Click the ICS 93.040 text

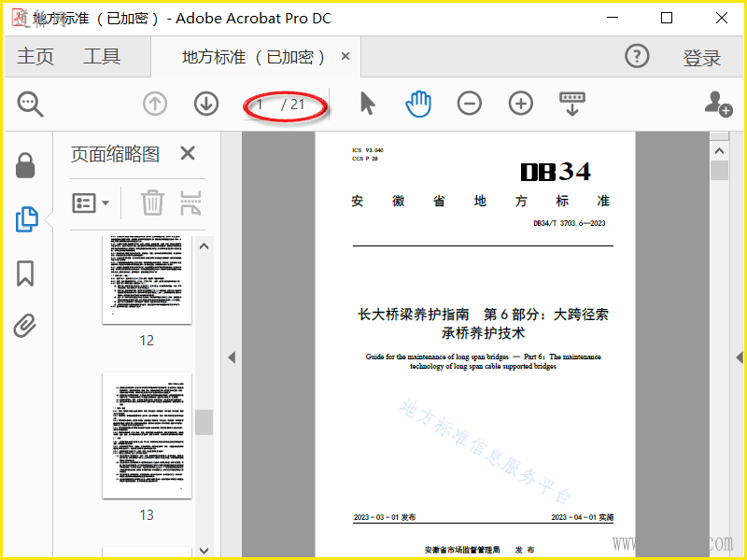tap(368, 150)
